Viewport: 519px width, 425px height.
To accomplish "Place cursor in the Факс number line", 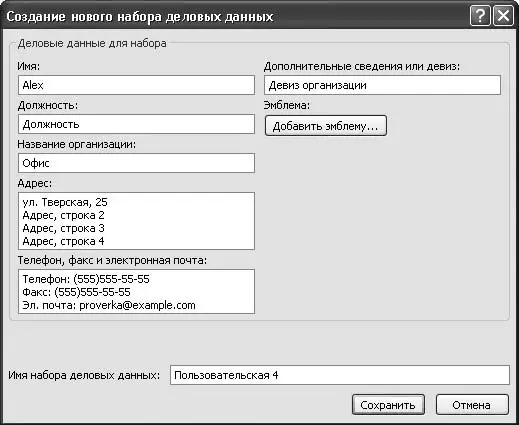I will point(76,292).
